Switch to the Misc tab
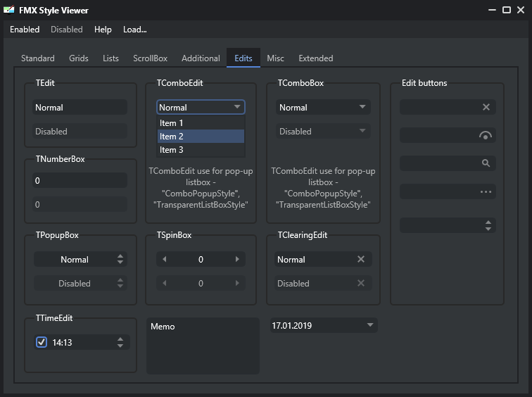 coord(275,58)
